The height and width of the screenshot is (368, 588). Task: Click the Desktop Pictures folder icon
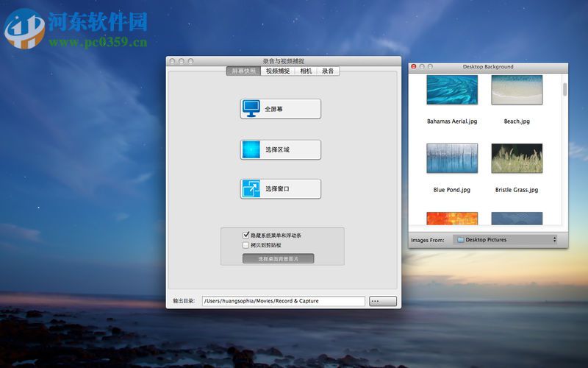tap(461, 240)
